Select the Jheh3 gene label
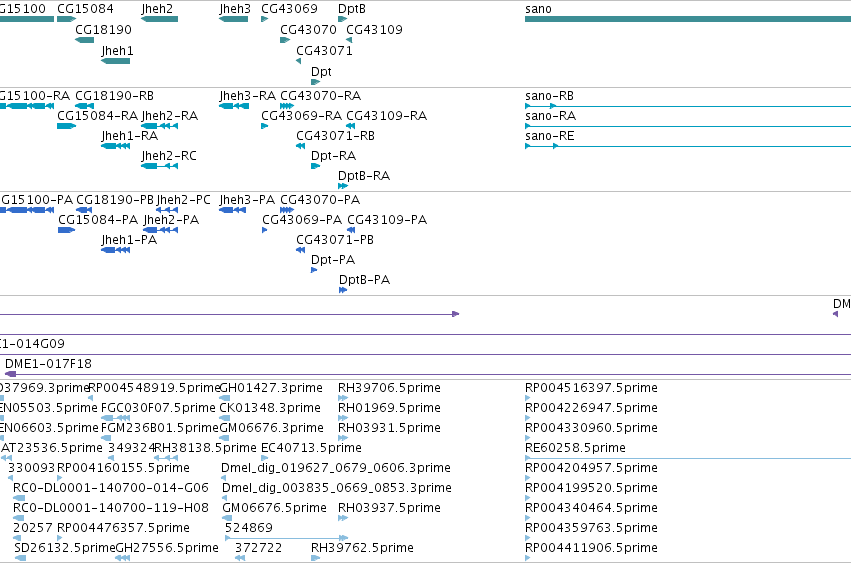Image resolution: width=851 pixels, height=563 pixels. click(x=235, y=9)
